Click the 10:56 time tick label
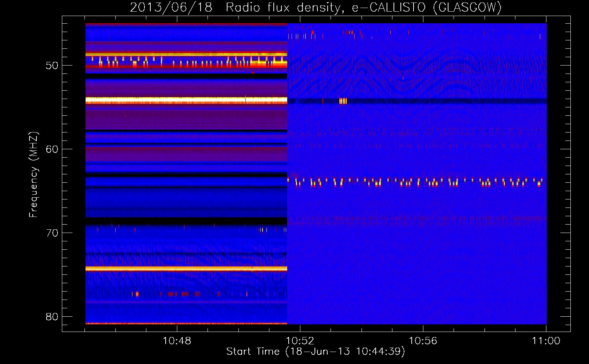This screenshot has height=364, width=589. [x=423, y=341]
